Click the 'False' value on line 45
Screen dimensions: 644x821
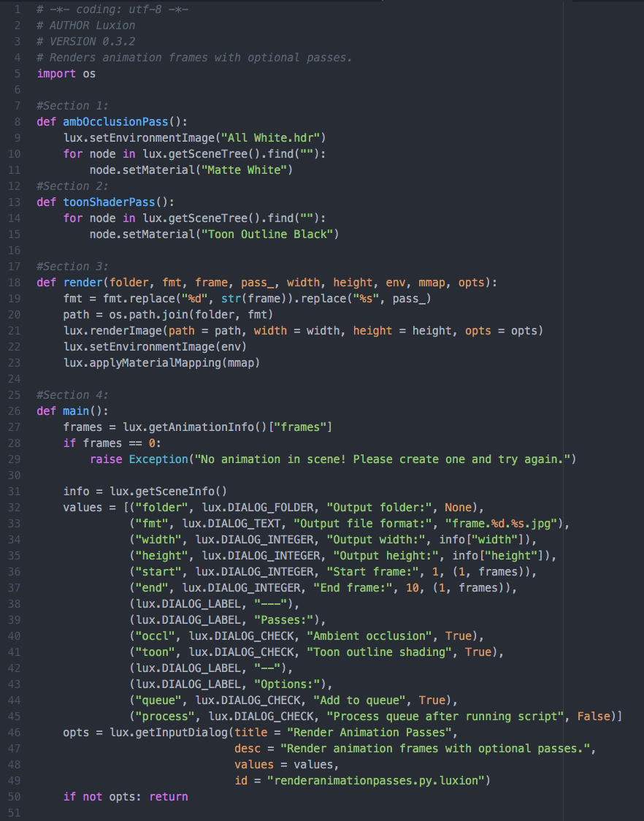coord(593,717)
